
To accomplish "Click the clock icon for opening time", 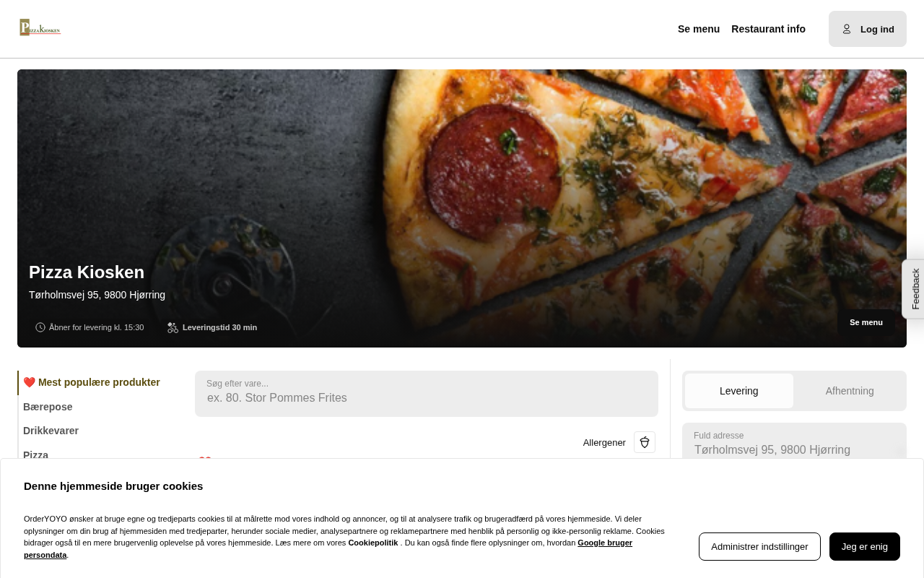I will (x=40, y=327).
